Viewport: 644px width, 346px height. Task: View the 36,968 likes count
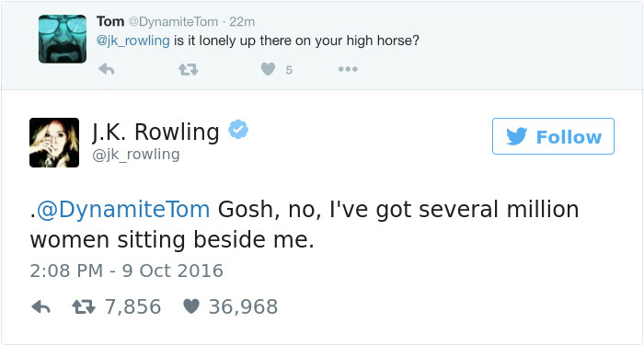pos(243,307)
